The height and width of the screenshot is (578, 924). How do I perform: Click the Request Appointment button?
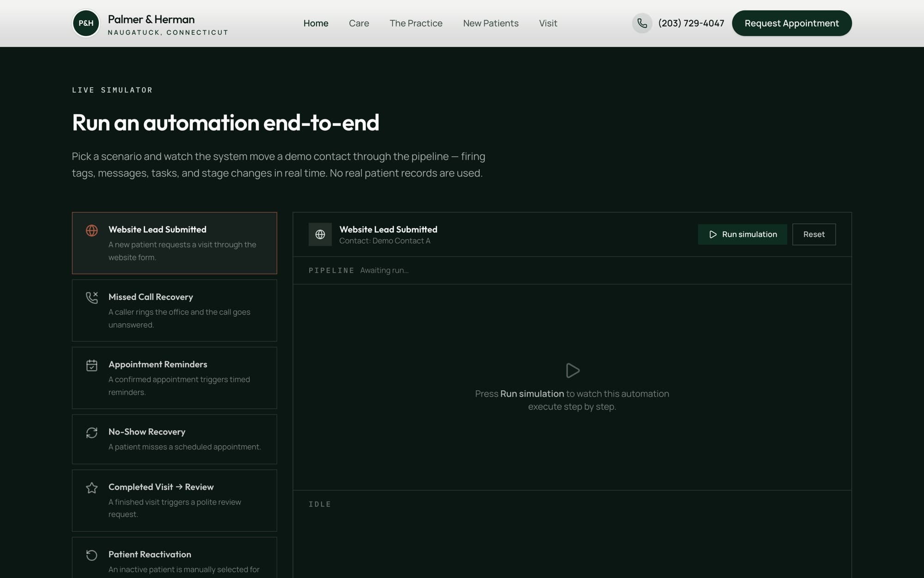coord(792,23)
